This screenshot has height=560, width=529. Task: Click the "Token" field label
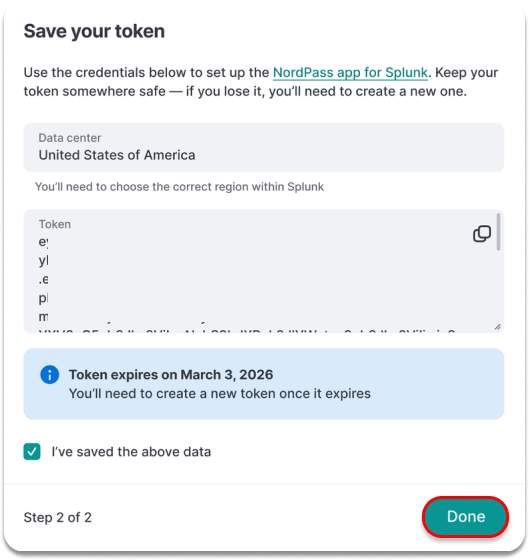55,224
